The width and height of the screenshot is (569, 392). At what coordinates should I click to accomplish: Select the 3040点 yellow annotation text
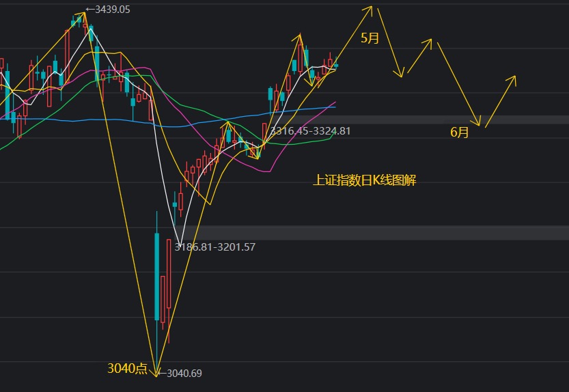(127, 368)
